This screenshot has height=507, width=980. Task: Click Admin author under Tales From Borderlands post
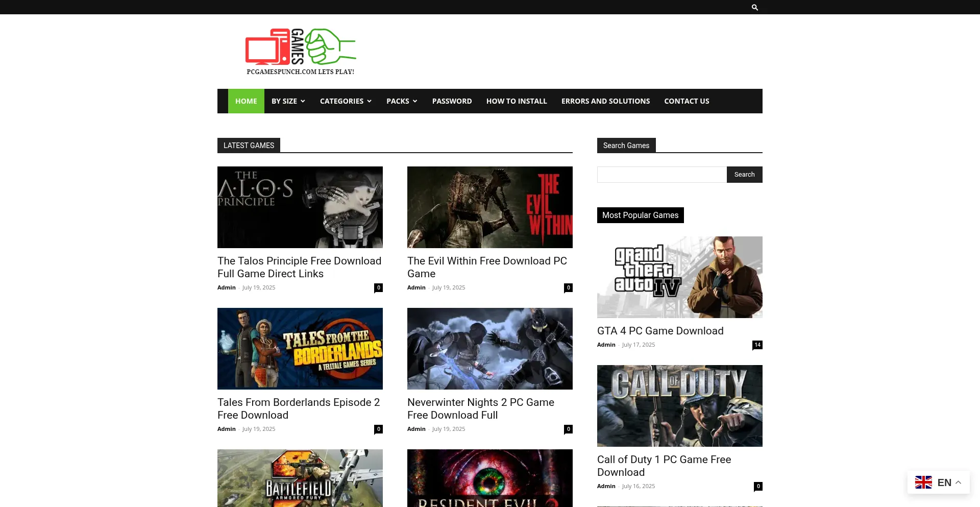[227, 429]
